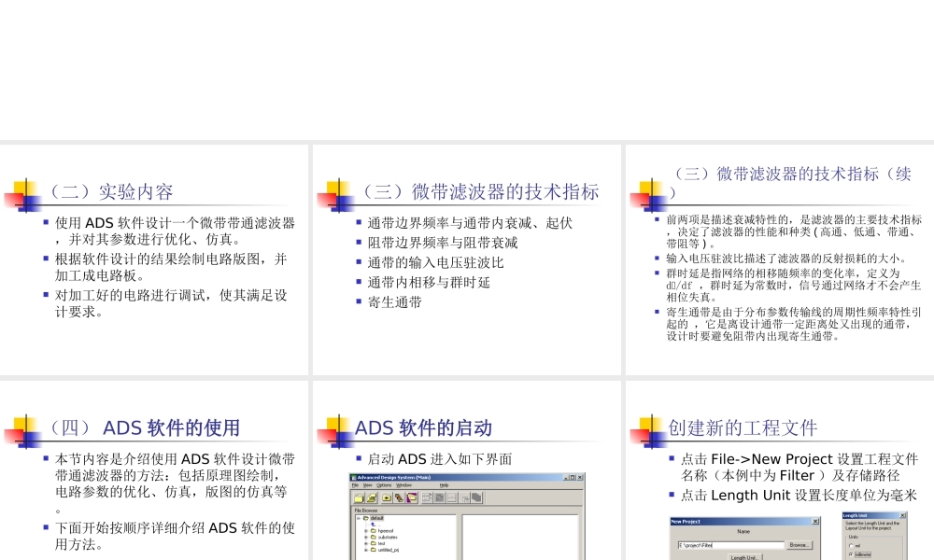Open the Help menu in ADS window

click(445, 485)
